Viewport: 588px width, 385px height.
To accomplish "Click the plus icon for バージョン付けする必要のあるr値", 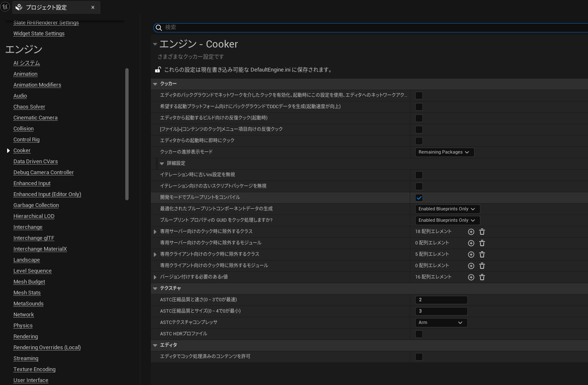I will [x=471, y=277].
